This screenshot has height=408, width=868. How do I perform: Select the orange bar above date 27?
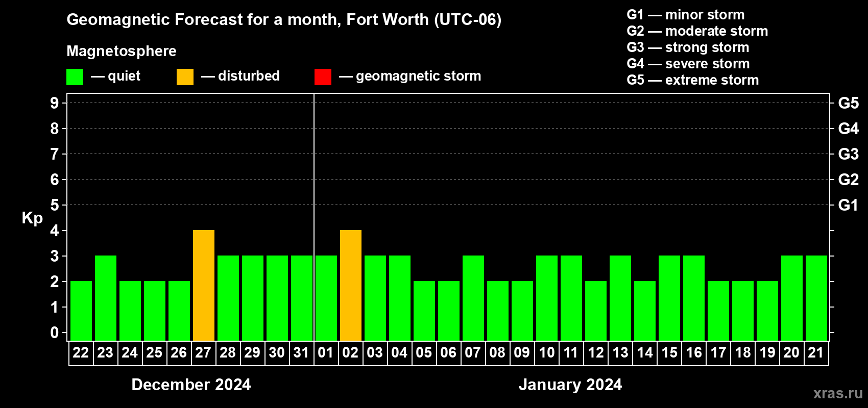tap(204, 285)
